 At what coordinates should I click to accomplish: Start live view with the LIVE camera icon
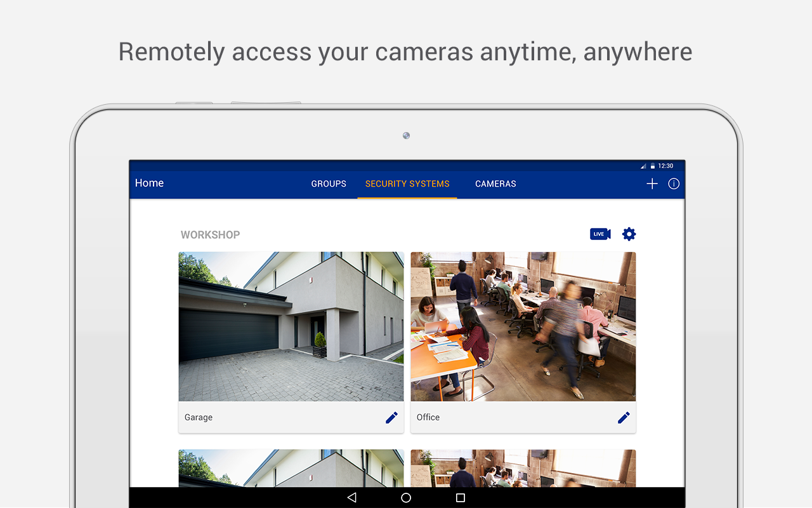[600, 234]
